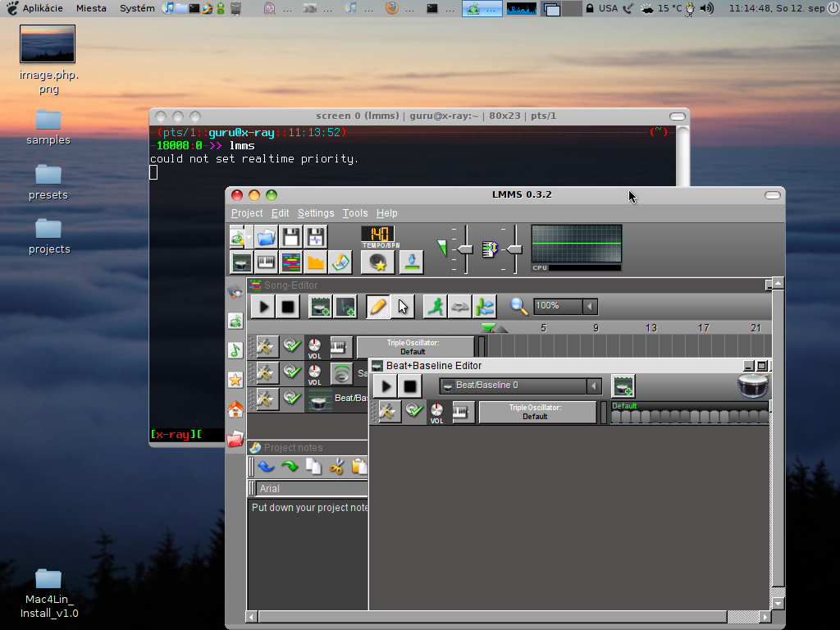The width and height of the screenshot is (840, 630).
Task: Show the Beat+Baseline Editor via the drum icon
Action: (242, 262)
